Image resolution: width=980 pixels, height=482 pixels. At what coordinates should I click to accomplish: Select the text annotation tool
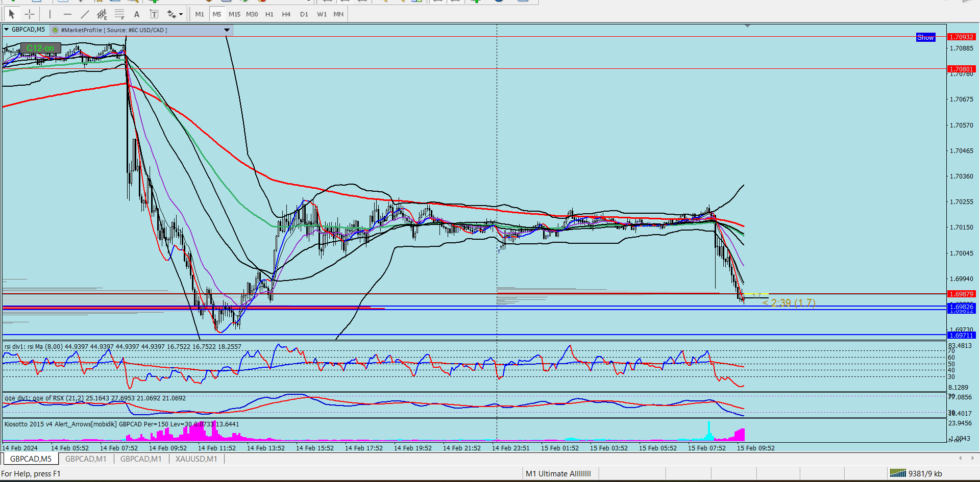tap(137, 14)
